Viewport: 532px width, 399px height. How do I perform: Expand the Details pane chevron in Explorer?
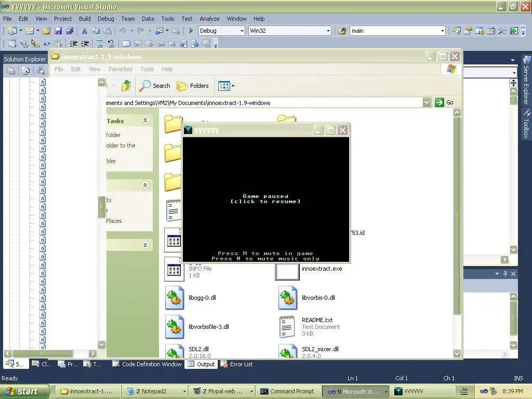[x=145, y=245]
